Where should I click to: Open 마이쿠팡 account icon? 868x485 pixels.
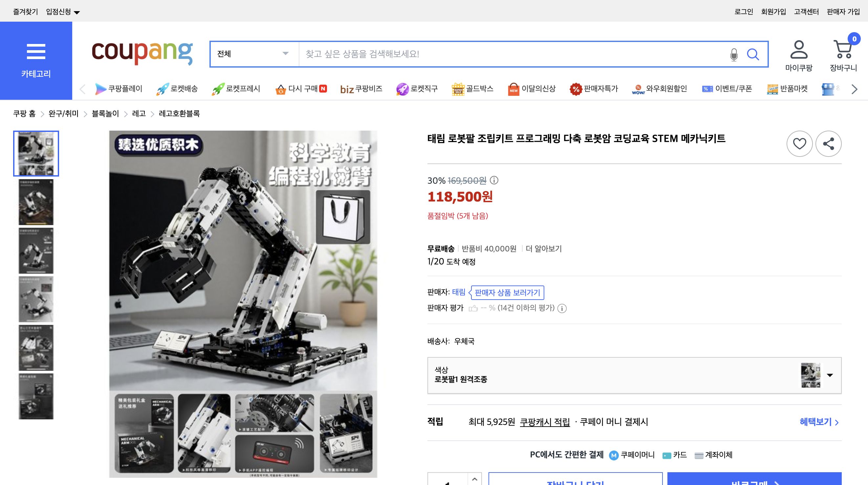tap(799, 51)
